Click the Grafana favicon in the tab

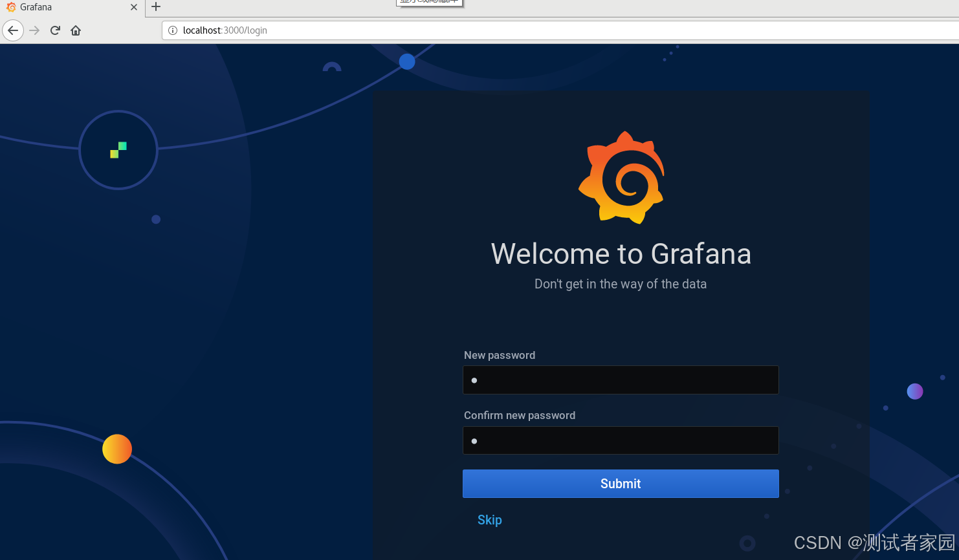click(11, 7)
